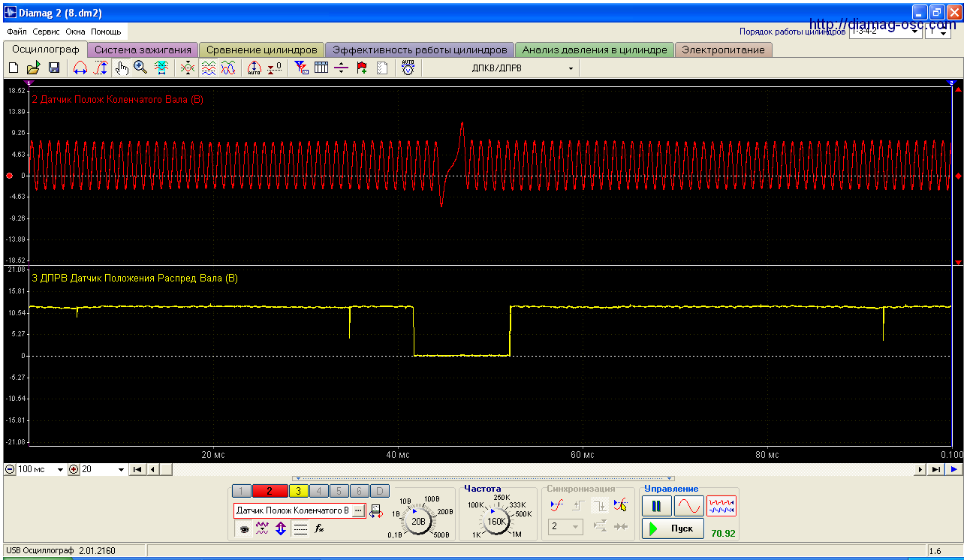Save the oscillogram with the floppy icon

[54, 68]
